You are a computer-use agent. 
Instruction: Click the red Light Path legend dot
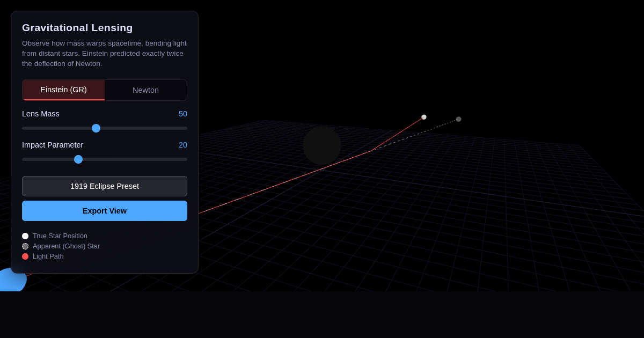25,256
